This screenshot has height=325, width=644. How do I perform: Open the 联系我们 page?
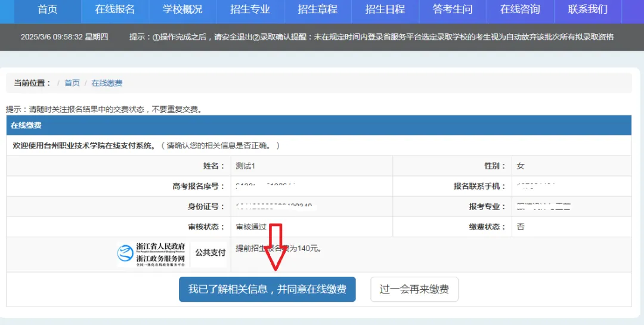coord(587,10)
